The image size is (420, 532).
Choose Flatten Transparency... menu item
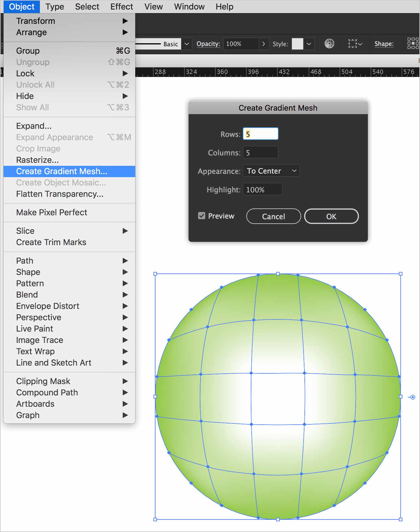[x=69, y=194]
